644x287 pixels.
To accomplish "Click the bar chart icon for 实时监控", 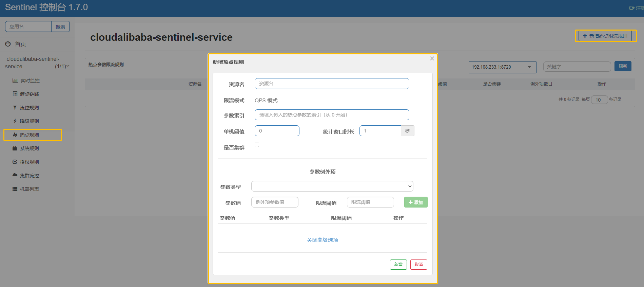I will [x=15, y=80].
